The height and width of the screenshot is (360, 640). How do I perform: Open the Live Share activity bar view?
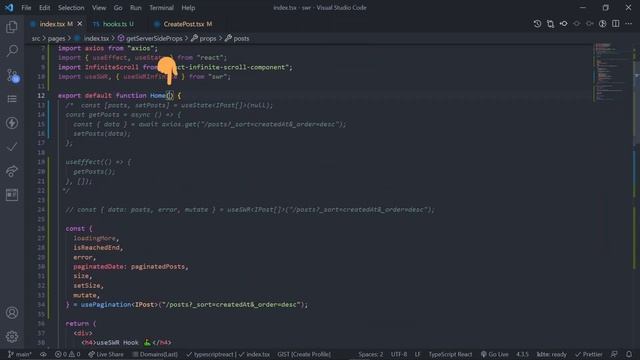point(12,171)
